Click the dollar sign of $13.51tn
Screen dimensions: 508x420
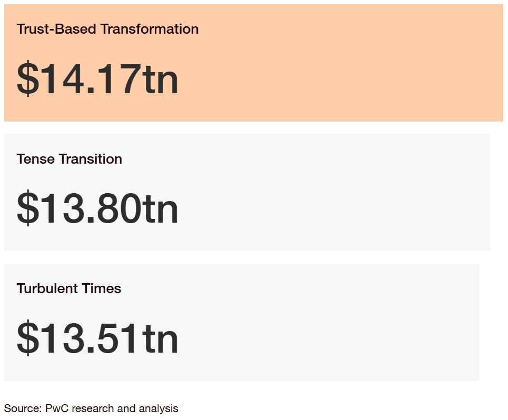tap(28, 338)
